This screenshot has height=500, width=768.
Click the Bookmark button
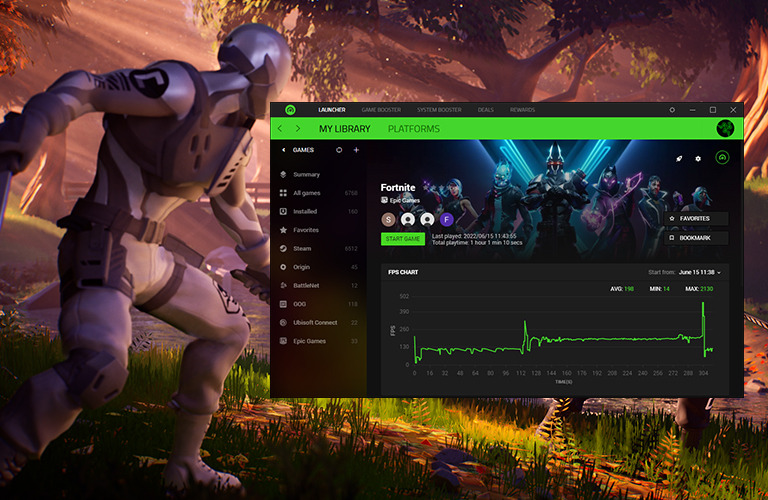point(695,238)
